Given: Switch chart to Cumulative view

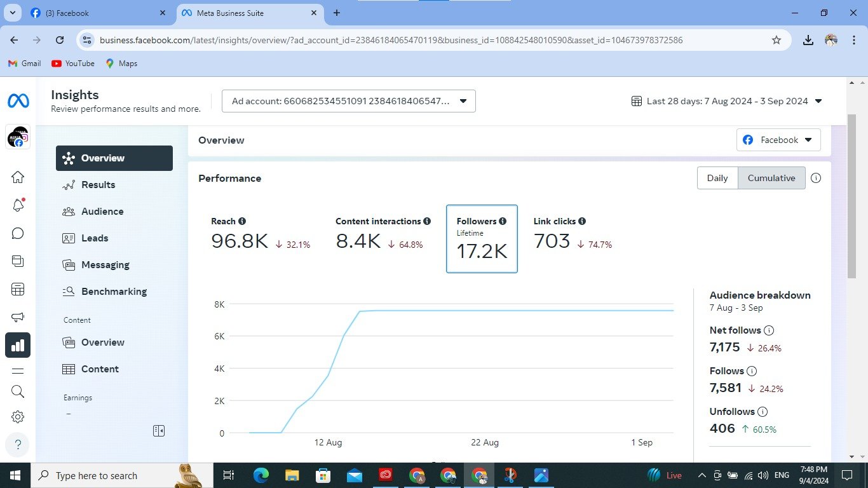Looking at the screenshot, I should [x=771, y=178].
